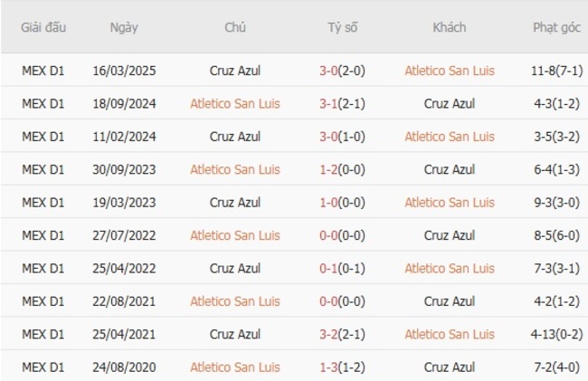Select the "Chủ" column header
Viewport: 588px width, 381px height.
[x=235, y=27]
